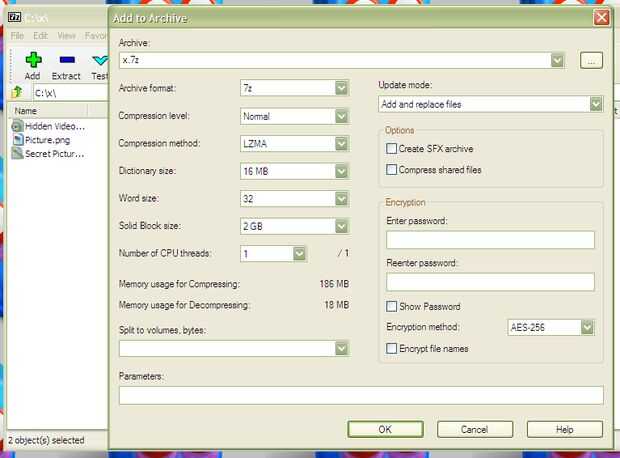Enable Encrypt file names checkbox
Viewport: 620px width, 458px height.
391,348
